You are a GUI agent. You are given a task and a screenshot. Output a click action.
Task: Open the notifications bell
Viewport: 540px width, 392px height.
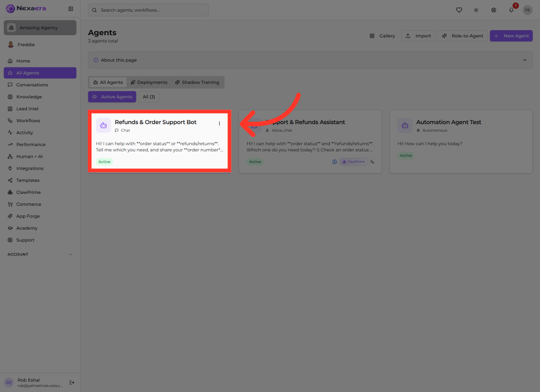coord(511,10)
